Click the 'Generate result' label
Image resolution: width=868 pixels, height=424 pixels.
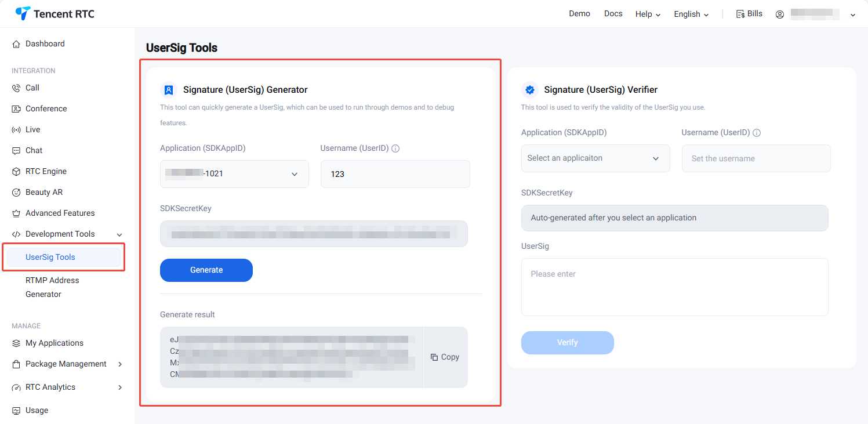tap(187, 315)
